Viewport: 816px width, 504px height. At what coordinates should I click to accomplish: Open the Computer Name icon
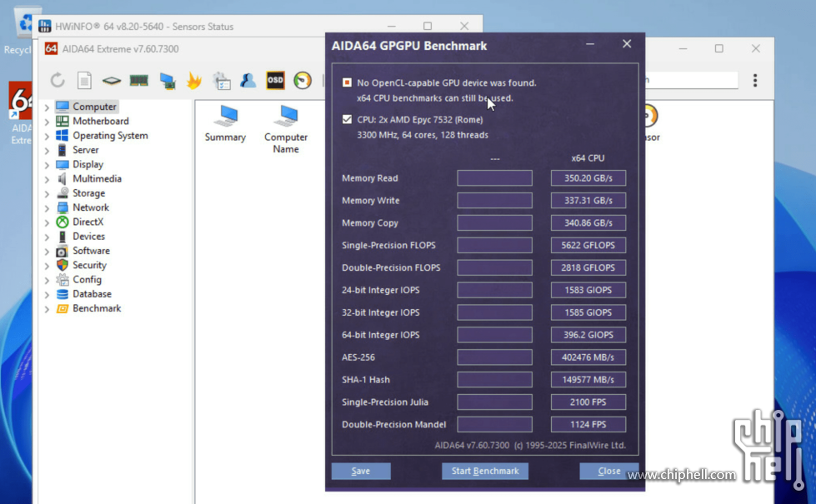(286, 129)
